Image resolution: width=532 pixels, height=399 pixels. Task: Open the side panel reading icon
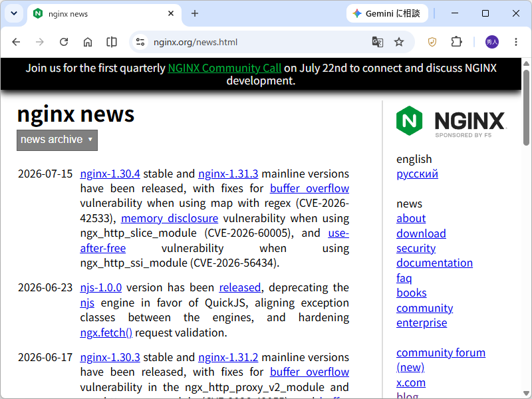(112, 42)
